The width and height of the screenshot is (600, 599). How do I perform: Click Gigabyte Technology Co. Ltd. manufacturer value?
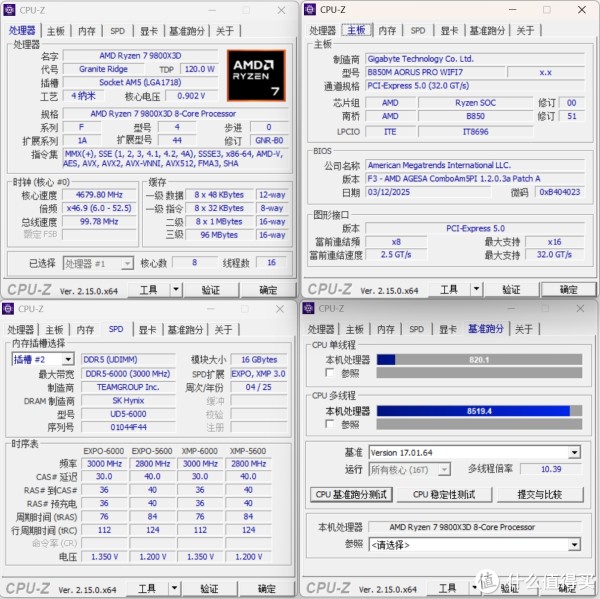(x=475, y=59)
